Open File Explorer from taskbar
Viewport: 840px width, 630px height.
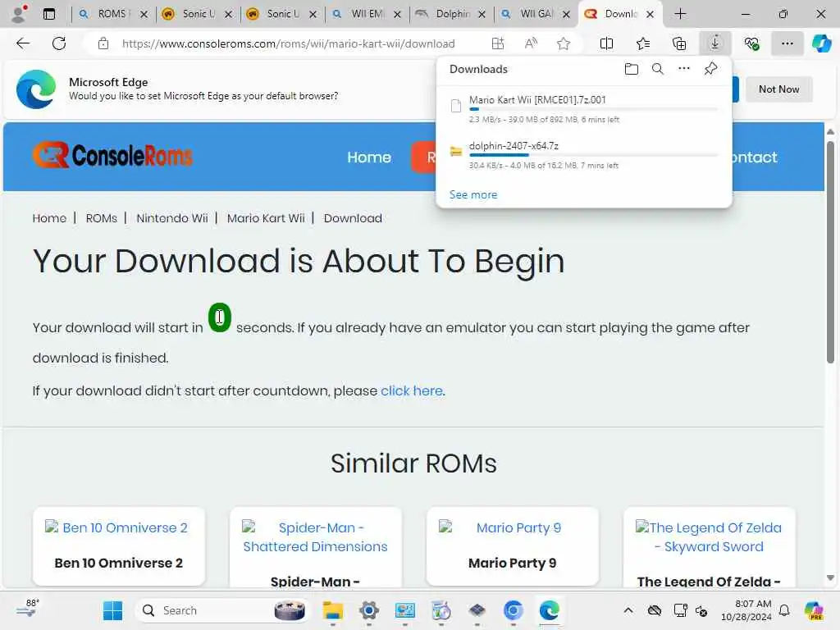pyautogui.click(x=333, y=610)
